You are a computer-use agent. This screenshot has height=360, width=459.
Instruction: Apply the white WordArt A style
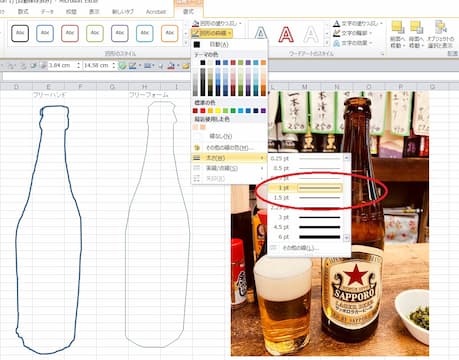(x=311, y=34)
